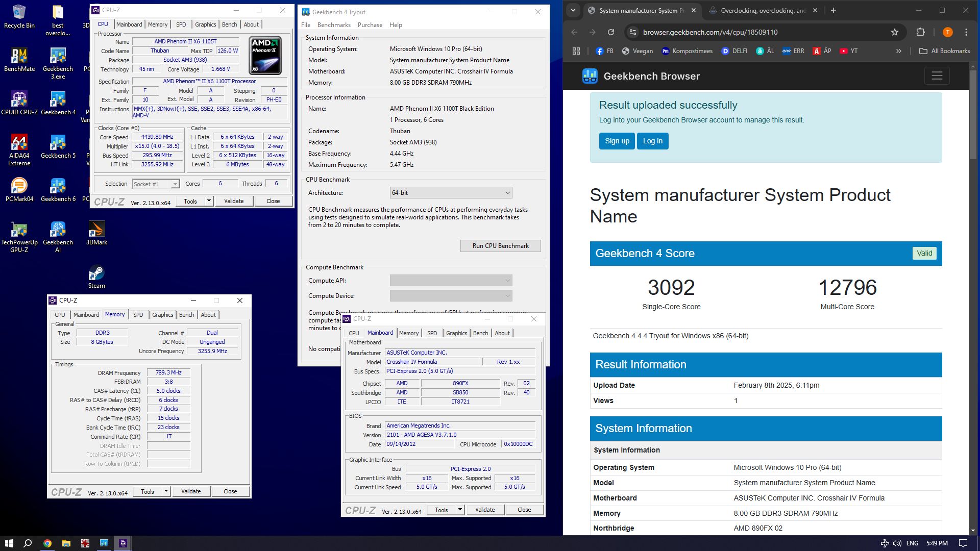980x551 pixels.
Task: Open 3DMark desktop shortcut
Action: [96, 233]
